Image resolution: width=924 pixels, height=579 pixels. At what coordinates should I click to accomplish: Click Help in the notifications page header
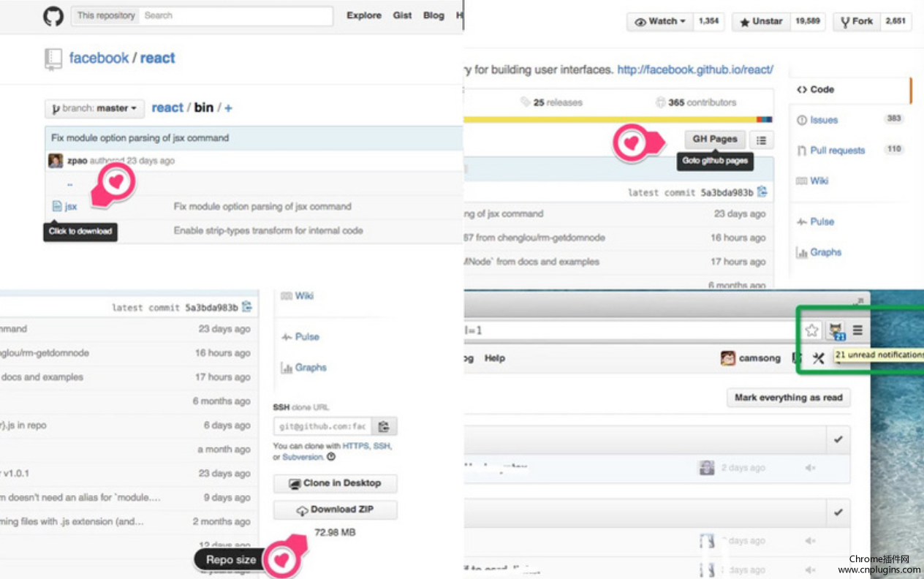tap(495, 358)
